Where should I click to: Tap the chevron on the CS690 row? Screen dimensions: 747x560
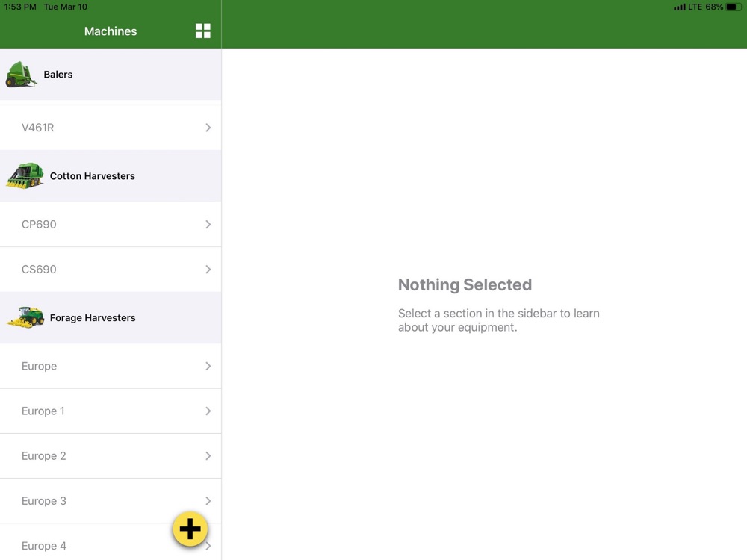pyautogui.click(x=208, y=269)
